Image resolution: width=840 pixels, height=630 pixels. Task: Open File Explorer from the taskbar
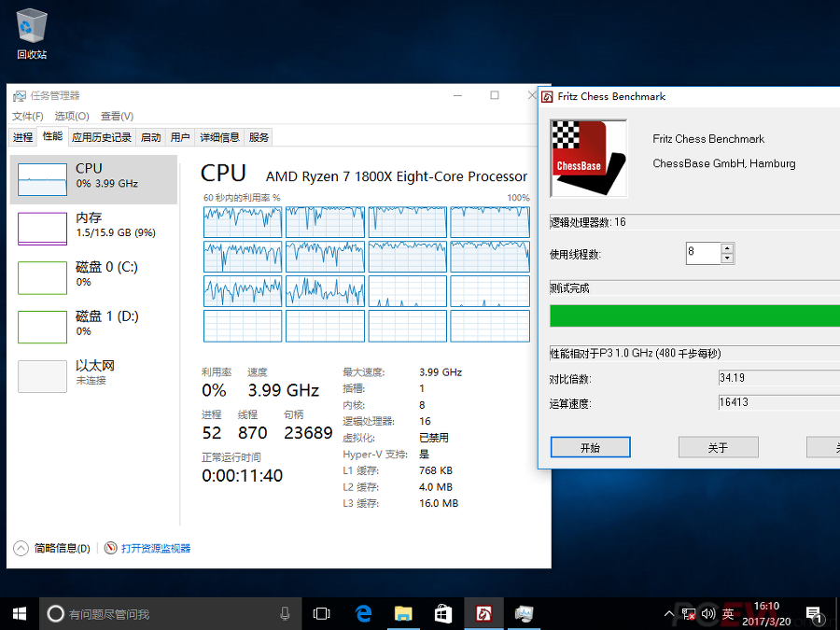403,613
